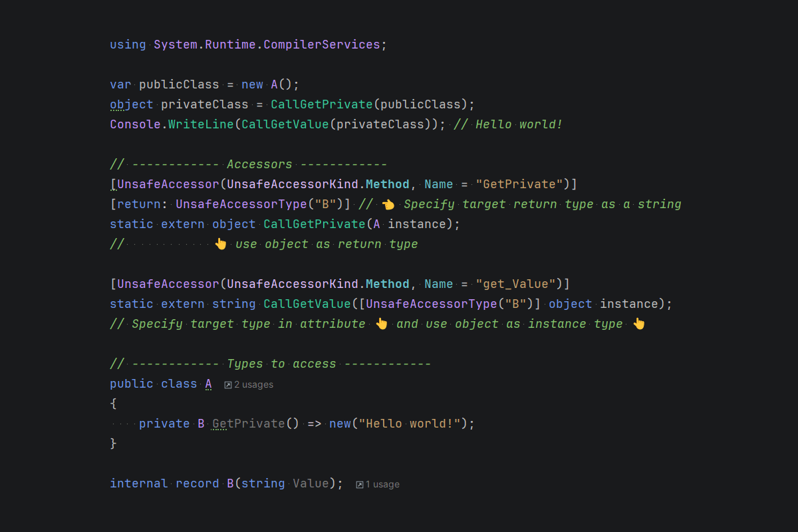Click class name A in "public class A"
The width and height of the screenshot is (798, 532).
coord(208,384)
